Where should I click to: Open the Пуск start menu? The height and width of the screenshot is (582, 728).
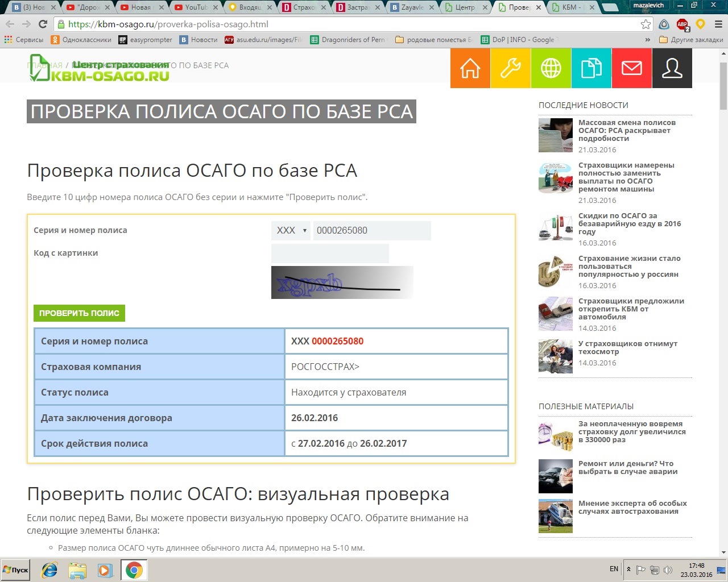tap(16, 569)
